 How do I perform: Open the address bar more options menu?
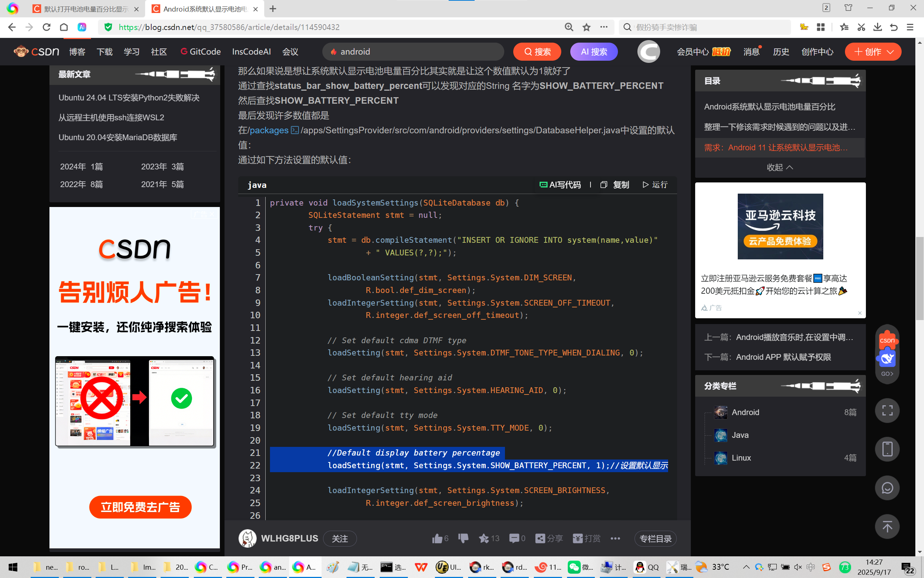[x=603, y=27]
